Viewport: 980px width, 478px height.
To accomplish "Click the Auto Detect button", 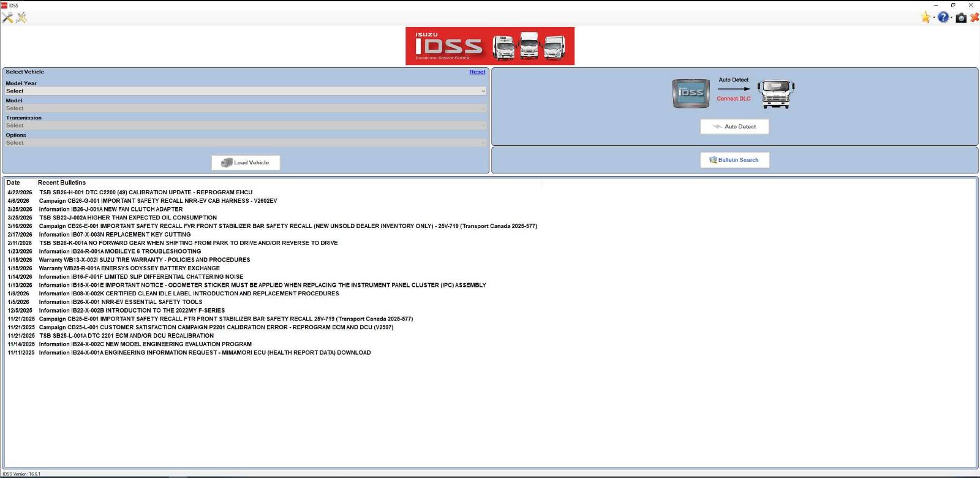I will [x=734, y=126].
